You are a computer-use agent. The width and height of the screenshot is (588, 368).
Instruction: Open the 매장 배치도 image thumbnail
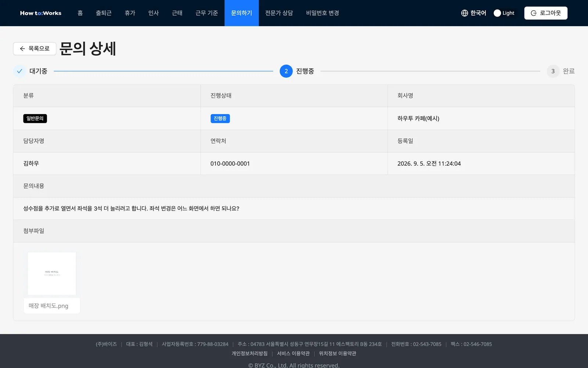(x=52, y=273)
